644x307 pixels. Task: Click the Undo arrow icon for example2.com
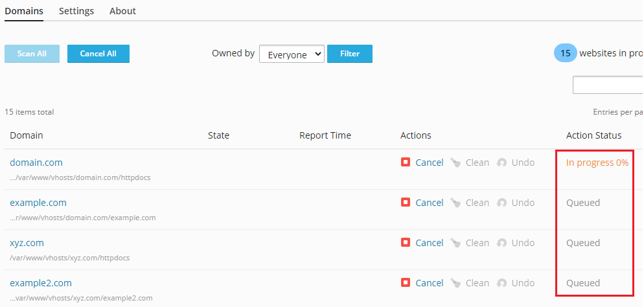[502, 283]
